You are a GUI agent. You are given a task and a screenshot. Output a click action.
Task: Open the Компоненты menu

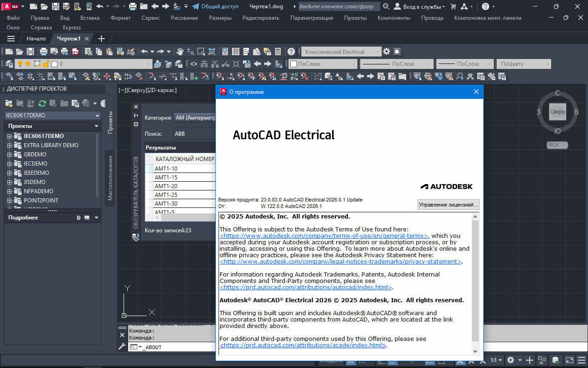[x=393, y=17]
